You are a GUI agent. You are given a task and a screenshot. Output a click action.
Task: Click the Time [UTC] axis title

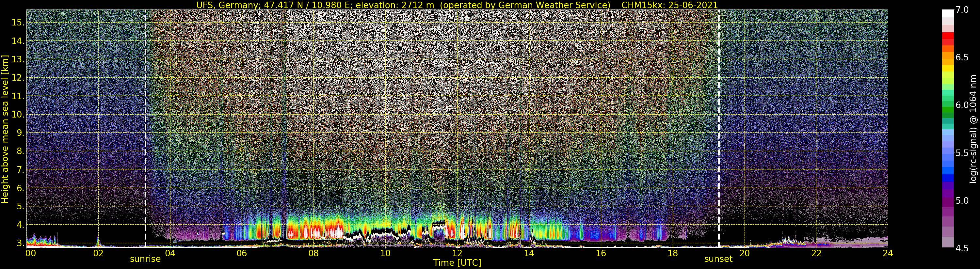(457, 263)
